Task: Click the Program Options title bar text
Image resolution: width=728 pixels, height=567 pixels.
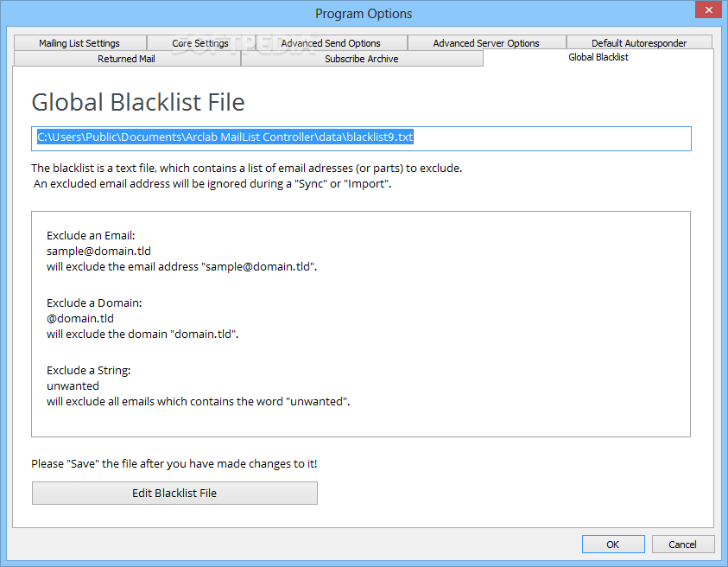Action: (x=364, y=14)
